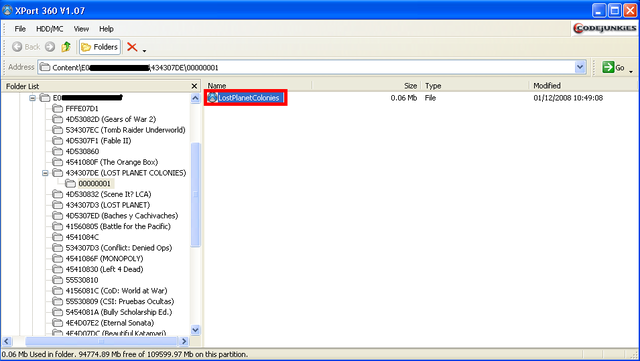The width and height of the screenshot is (640, 361).
Task: Select the LOST PLANET COLONIES folder
Action: (126, 173)
